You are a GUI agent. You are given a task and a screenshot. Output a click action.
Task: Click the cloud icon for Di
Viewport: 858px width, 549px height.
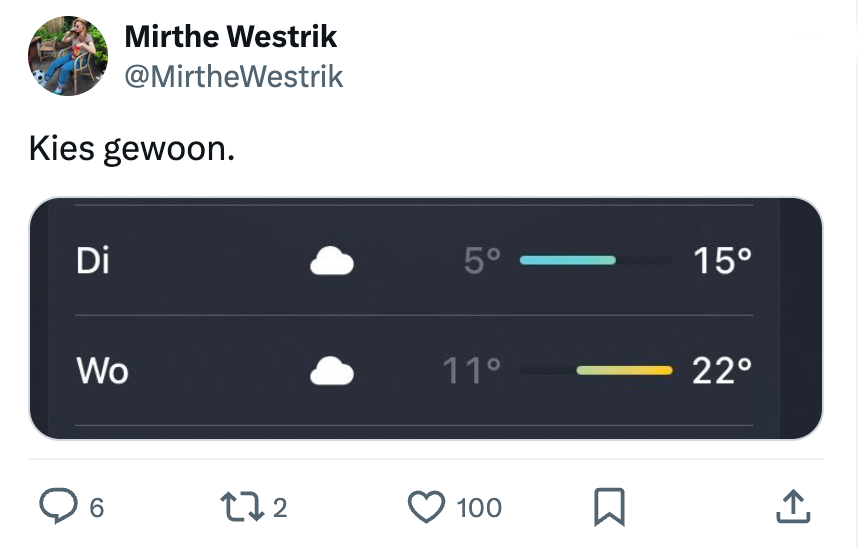331,262
